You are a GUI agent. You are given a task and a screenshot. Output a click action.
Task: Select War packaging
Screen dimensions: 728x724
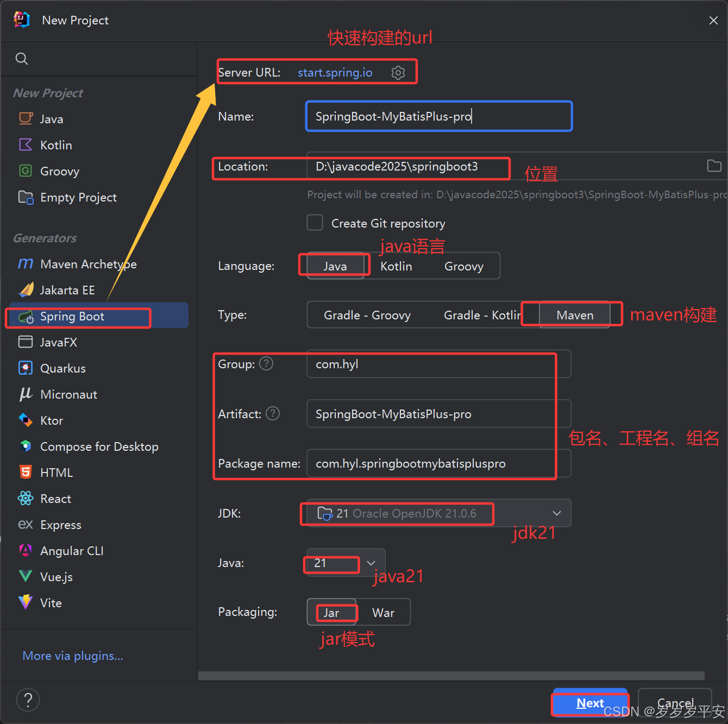tap(384, 613)
